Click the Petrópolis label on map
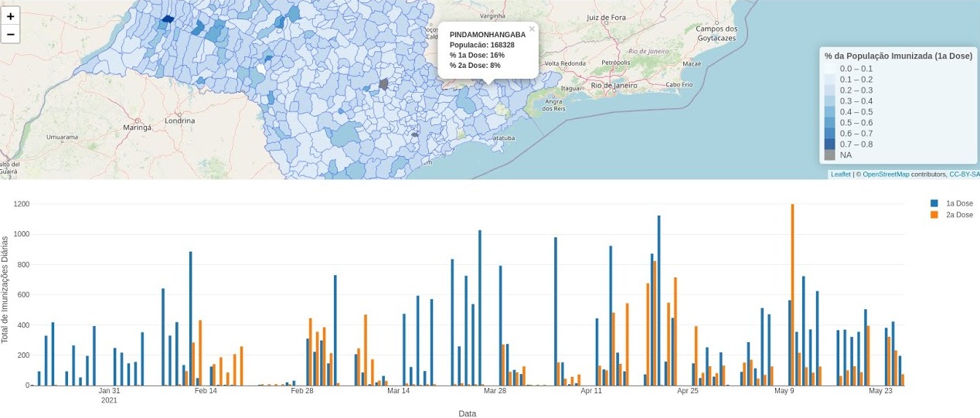This screenshot has height=418, width=980. [616, 62]
